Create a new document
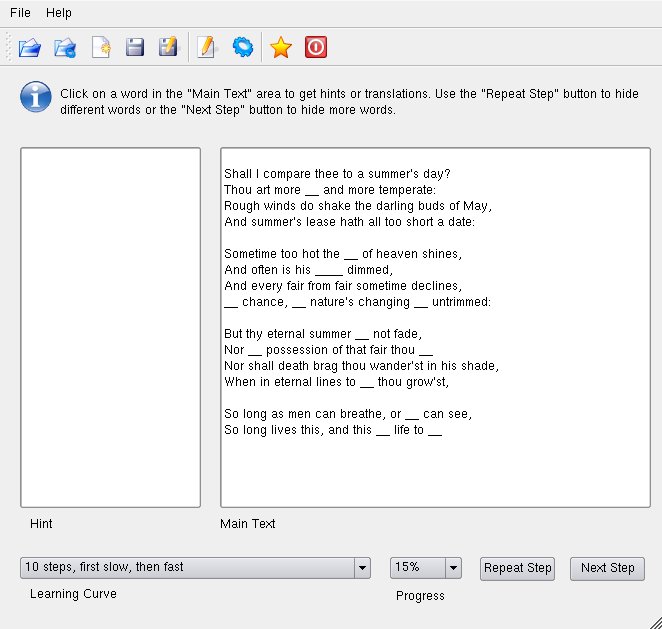The width and height of the screenshot is (662, 629). tap(101, 47)
